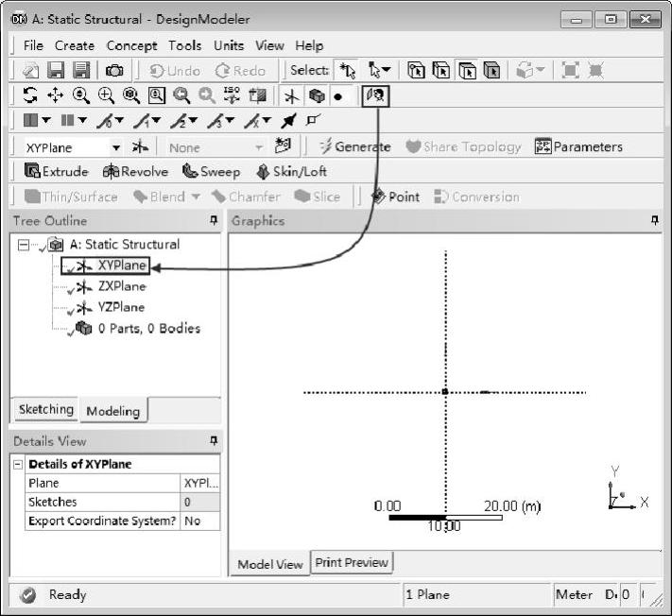This screenshot has height=616, width=672.
Task: Select the Box Zoom plus magnifier
Action: [x=106, y=95]
